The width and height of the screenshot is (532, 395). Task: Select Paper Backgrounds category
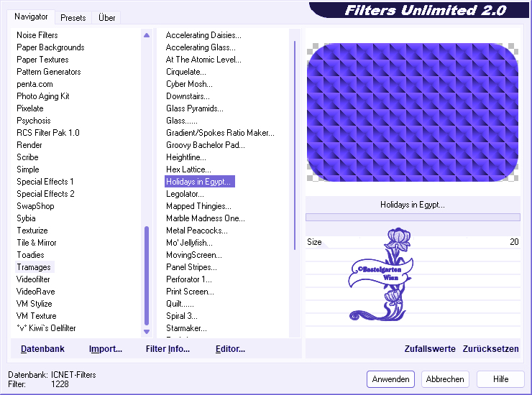point(50,47)
